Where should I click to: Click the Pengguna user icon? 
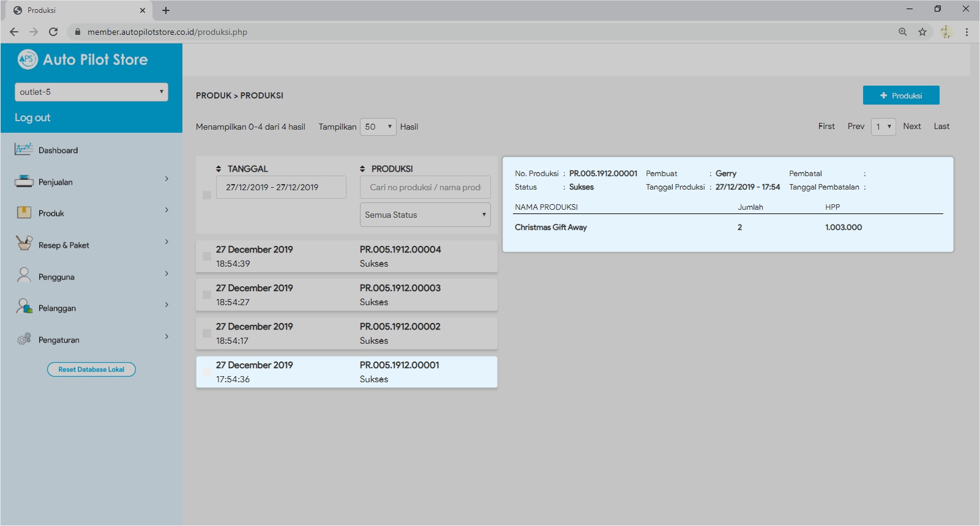(24, 275)
